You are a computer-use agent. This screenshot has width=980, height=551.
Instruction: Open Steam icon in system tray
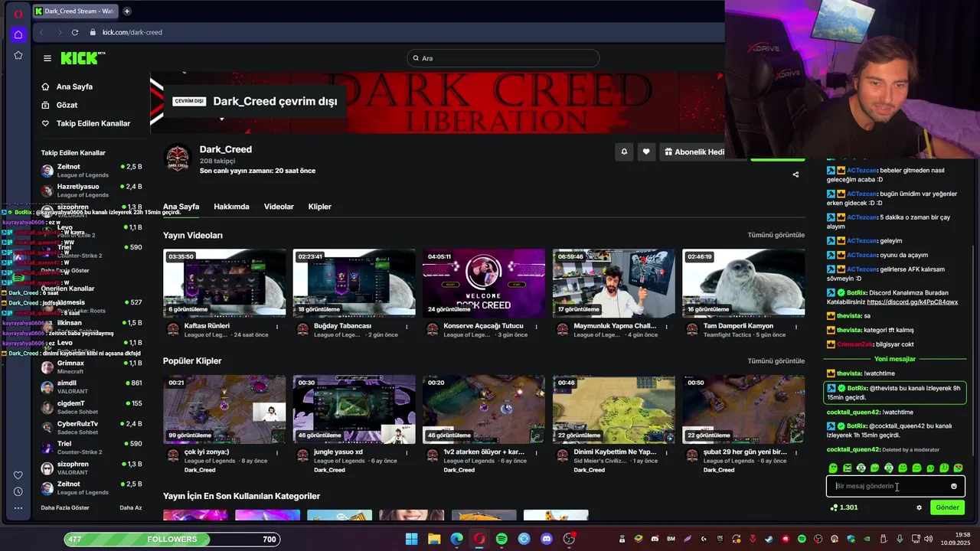point(769,539)
